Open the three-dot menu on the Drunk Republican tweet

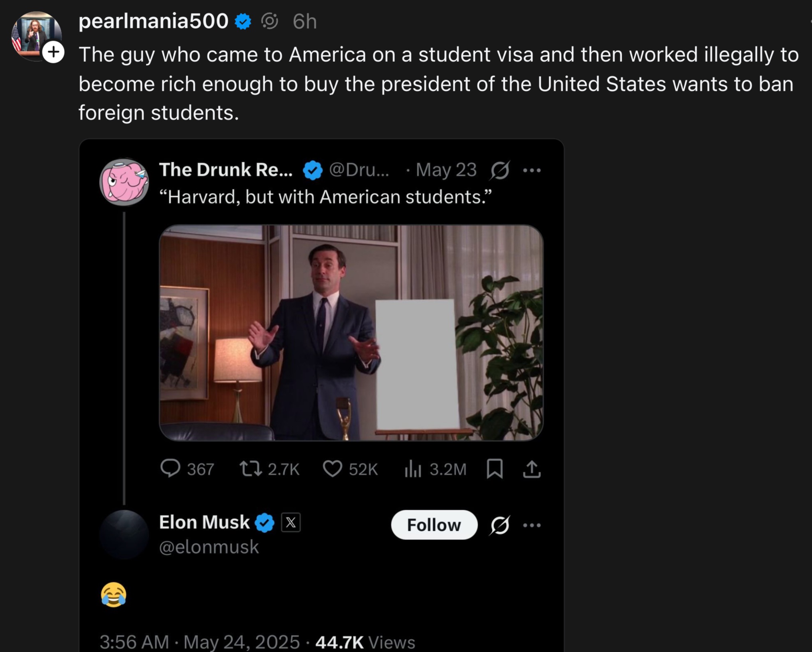point(532,170)
